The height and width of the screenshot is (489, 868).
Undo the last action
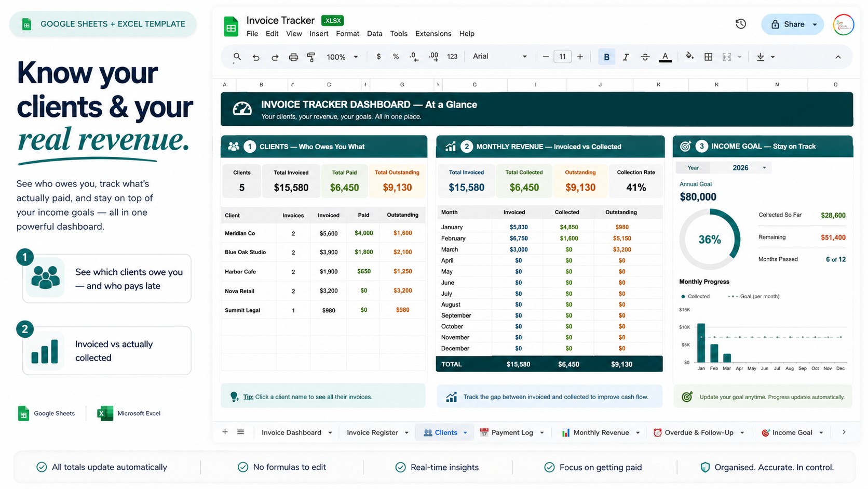[x=256, y=57]
